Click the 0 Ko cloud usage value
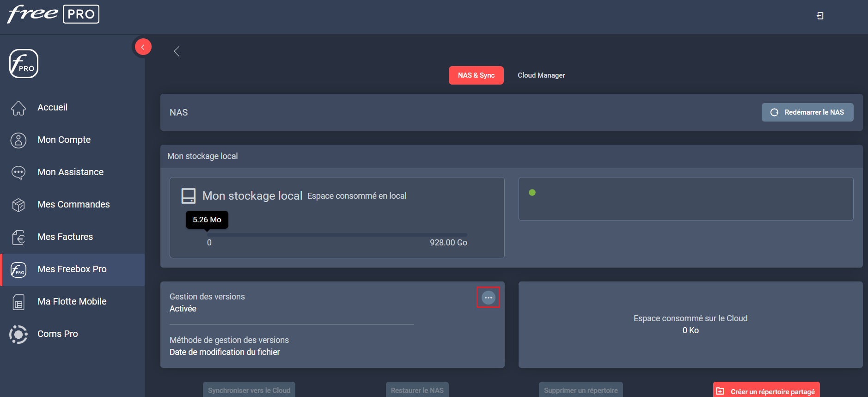The image size is (868, 397). pos(691,330)
